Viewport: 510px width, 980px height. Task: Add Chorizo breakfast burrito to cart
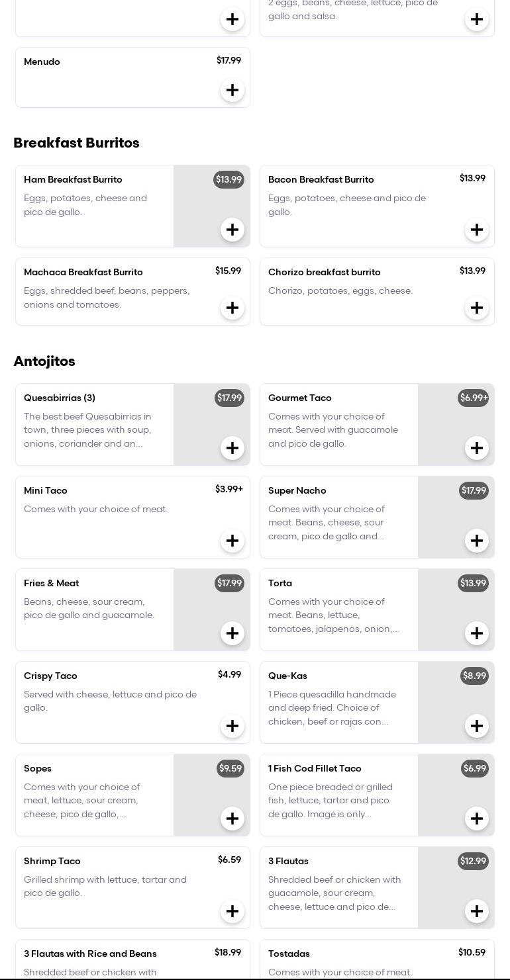477,308
